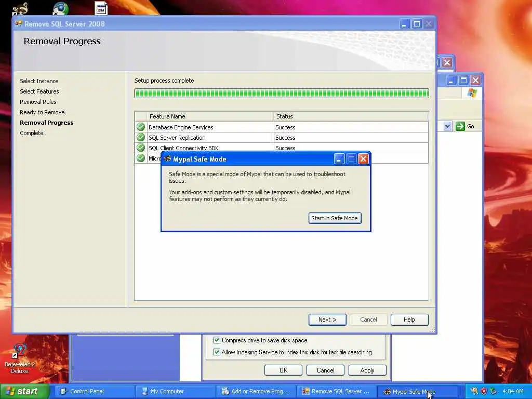Viewport: 532px width, 399px height.
Task: Close the Explorer window behind the wizard
Action: (476, 81)
